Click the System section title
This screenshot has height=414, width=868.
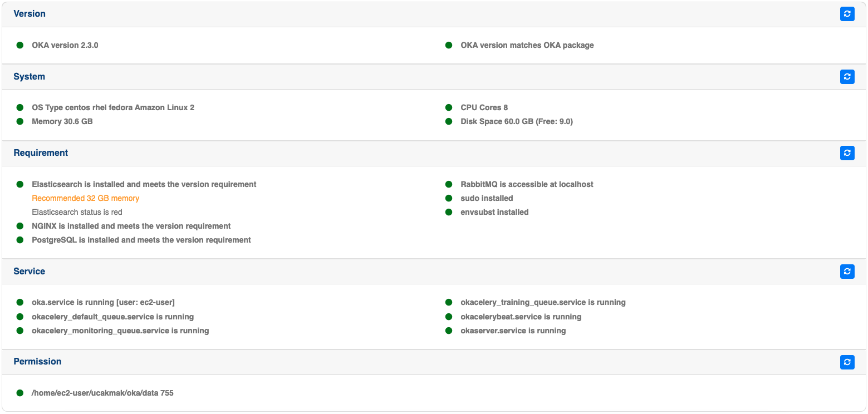point(30,77)
